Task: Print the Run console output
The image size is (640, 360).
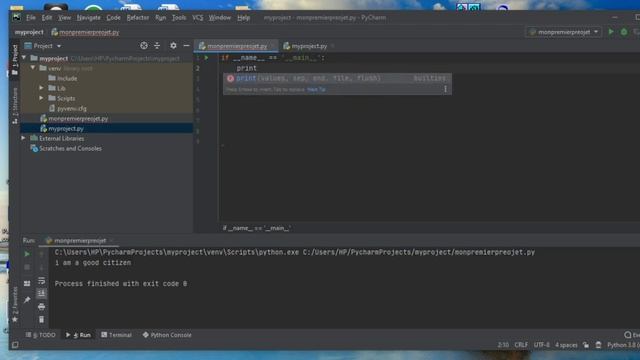Action: tap(41, 307)
